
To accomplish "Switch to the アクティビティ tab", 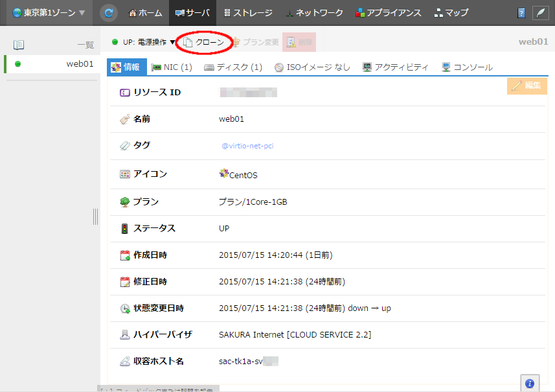I will coord(395,67).
